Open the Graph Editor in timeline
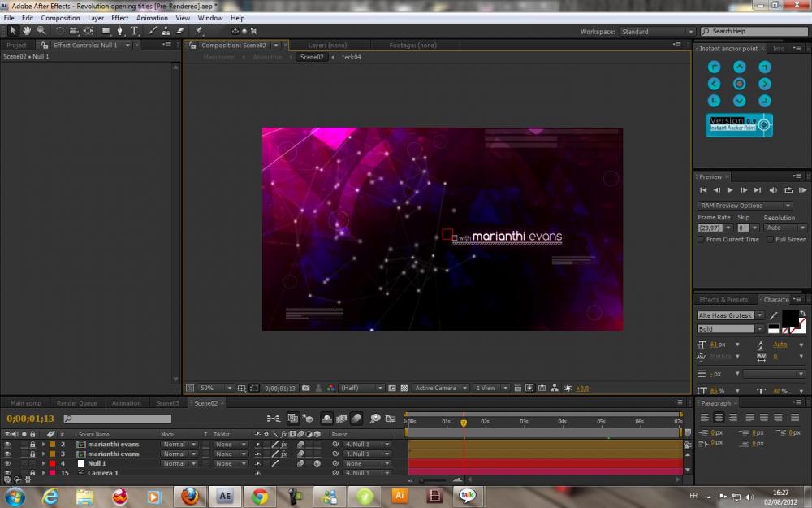Image resolution: width=812 pixels, height=508 pixels. click(391, 419)
